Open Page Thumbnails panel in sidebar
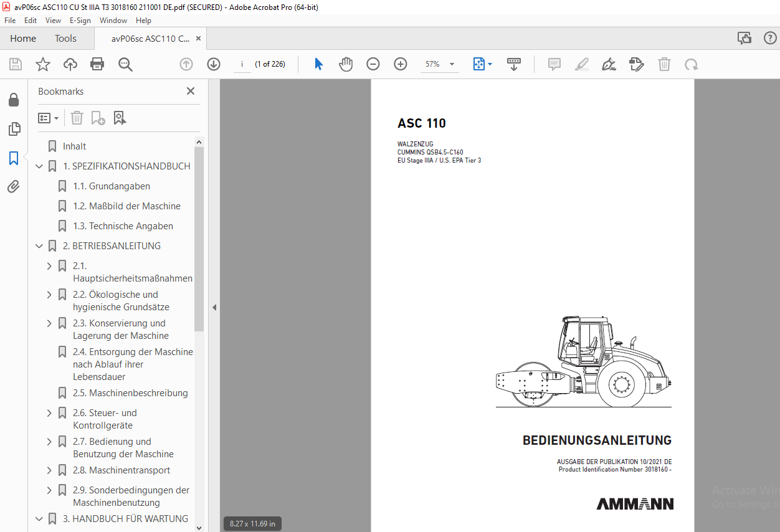 coord(14,129)
